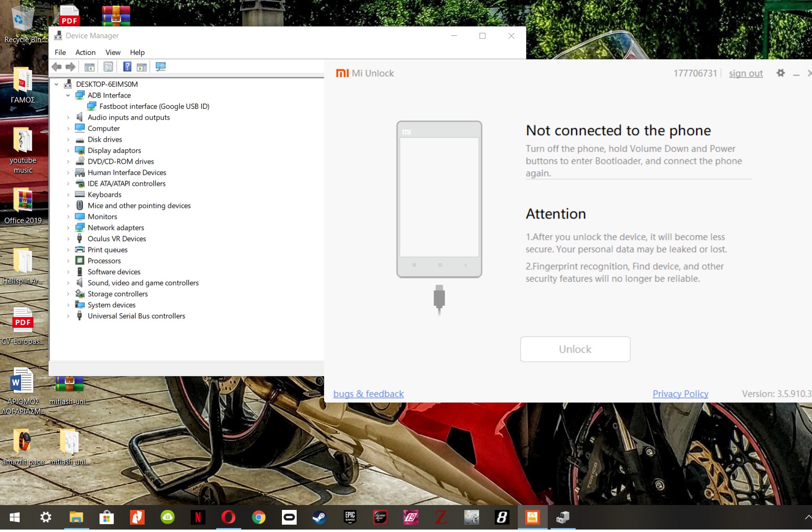Open Windows Start menu
Viewport: 812px width, 532px height.
15,517
